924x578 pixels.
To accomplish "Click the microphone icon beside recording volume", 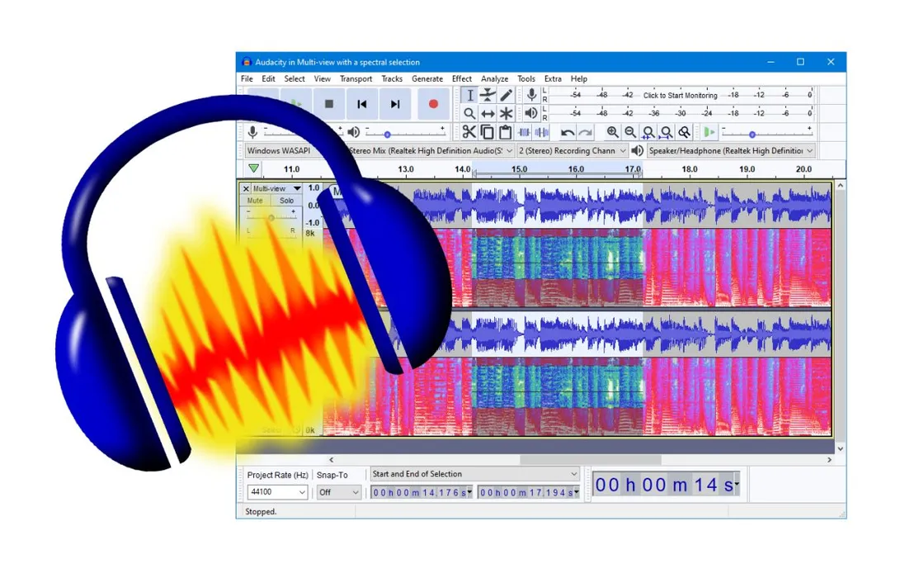I will pos(252,132).
